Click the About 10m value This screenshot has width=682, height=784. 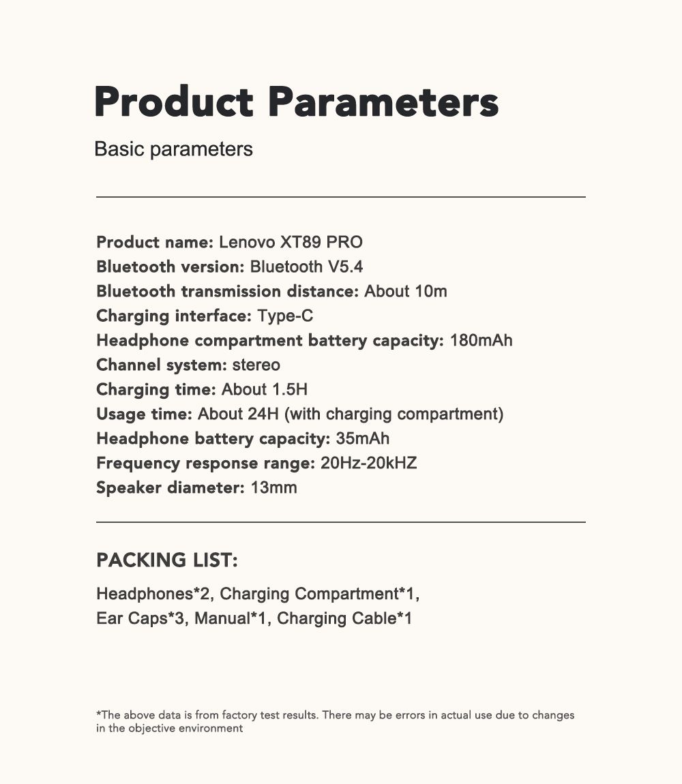(x=406, y=291)
